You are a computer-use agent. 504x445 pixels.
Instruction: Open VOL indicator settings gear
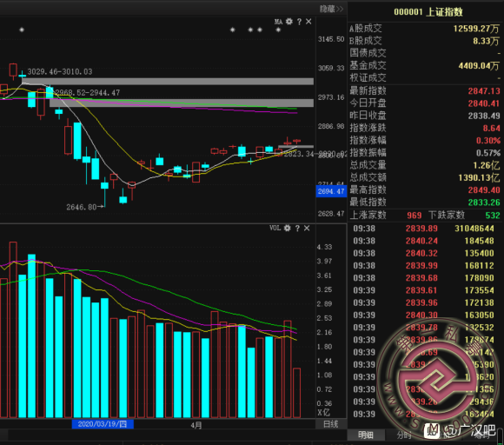288,228
